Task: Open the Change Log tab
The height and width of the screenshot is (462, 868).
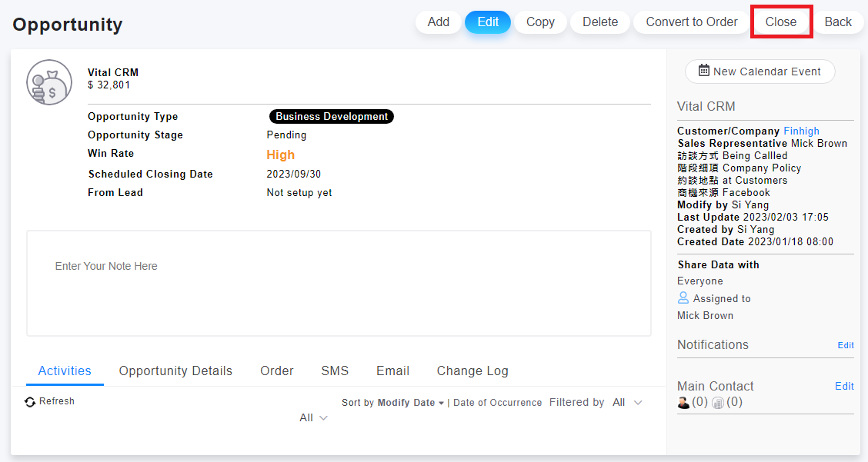Action: click(472, 371)
